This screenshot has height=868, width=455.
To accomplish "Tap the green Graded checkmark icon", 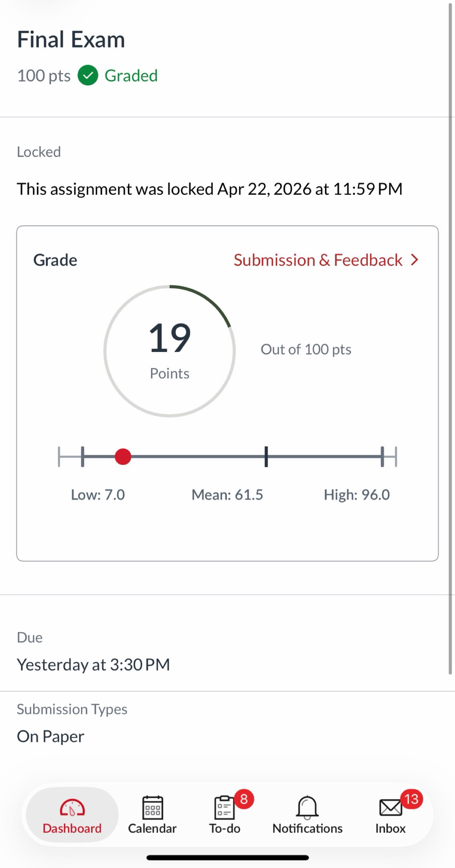I will pyautogui.click(x=88, y=75).
